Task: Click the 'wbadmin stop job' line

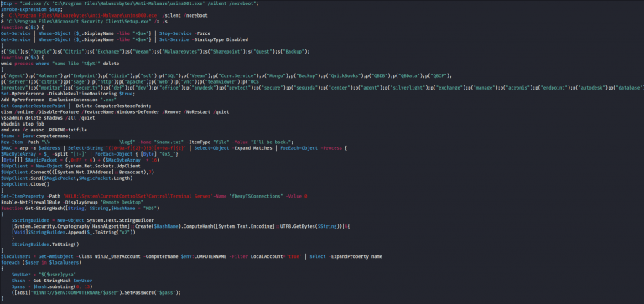Action: point(22,123)
